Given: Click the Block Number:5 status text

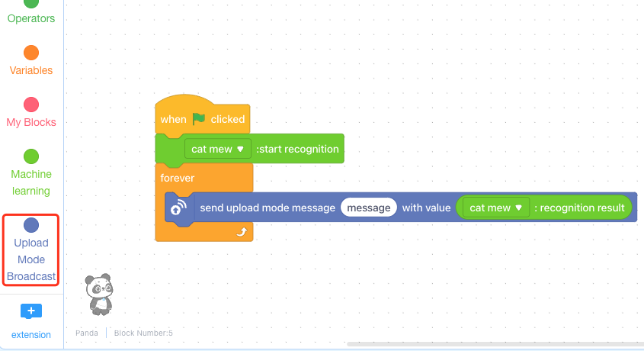Looking at the screenshot, I should [143, 333].
